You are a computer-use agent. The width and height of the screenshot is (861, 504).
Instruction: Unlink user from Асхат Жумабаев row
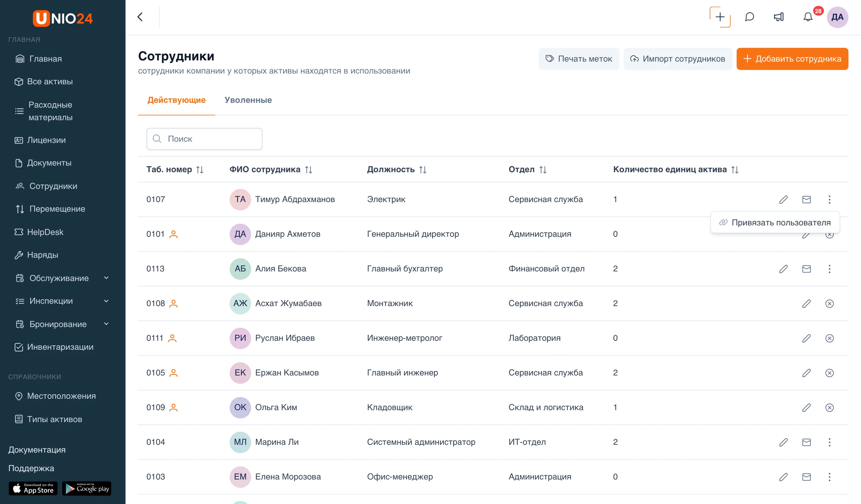[x=830, y=303]
